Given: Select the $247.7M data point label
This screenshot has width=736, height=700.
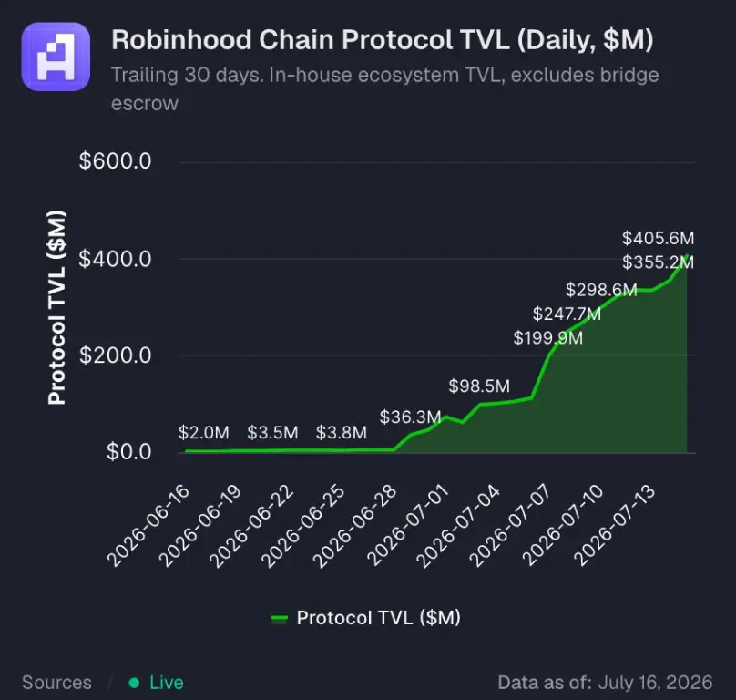Looking at the screenshot, I should tap(567, 314).
